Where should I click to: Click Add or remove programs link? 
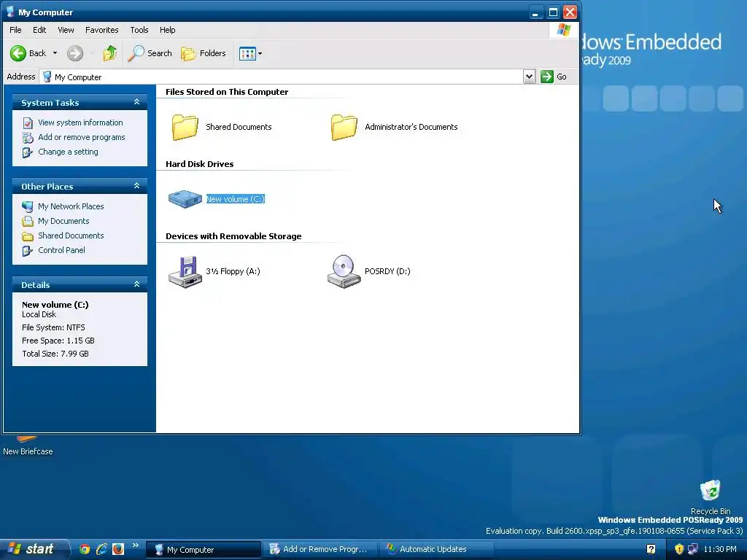pyautogui.click(x=82, y=137)
